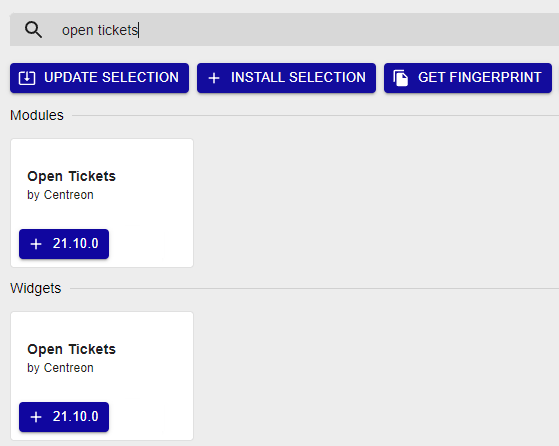The image size is (559, 446).
Task: Click the plus icon in Install Selection
Action: click(x=214, y=78)
